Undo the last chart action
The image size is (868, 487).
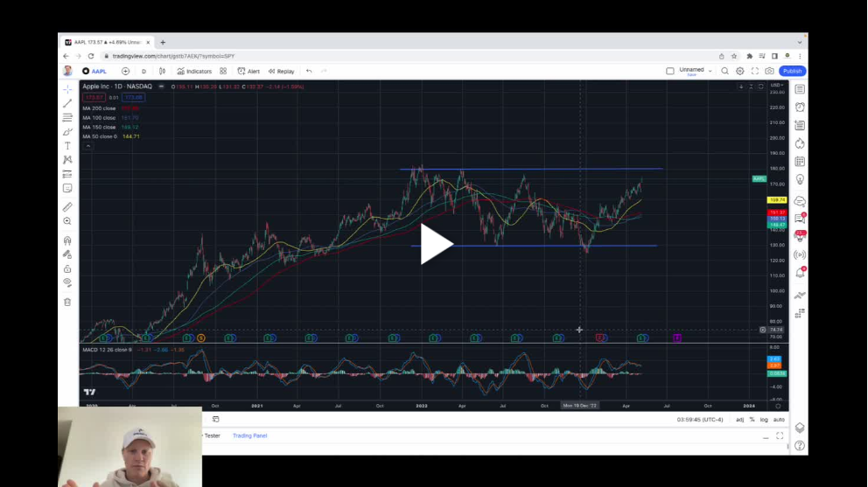click(309, 72)
